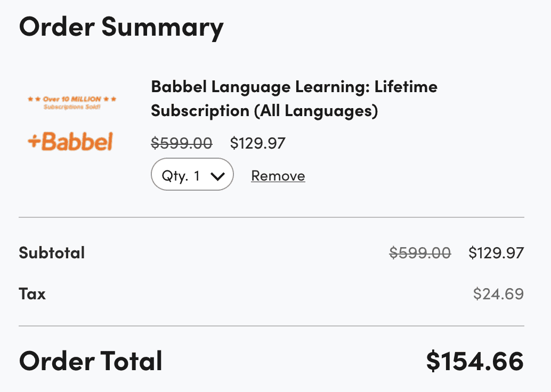551x392 pixels.
Task: Select the Order Summary heading
Action: (121, 27)
